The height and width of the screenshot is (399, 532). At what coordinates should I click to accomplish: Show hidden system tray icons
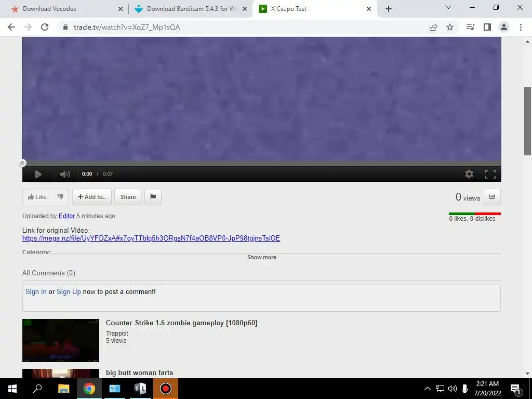[x=428, y=389]
